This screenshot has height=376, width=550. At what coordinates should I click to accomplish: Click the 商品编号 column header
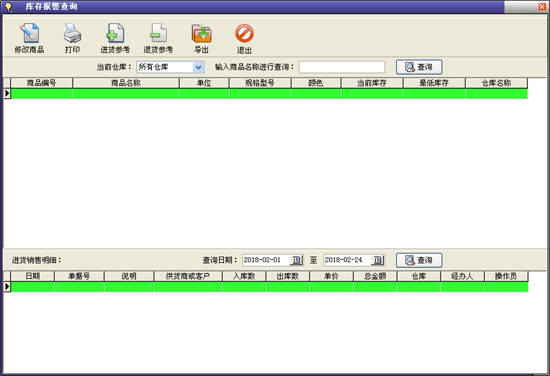41,83
